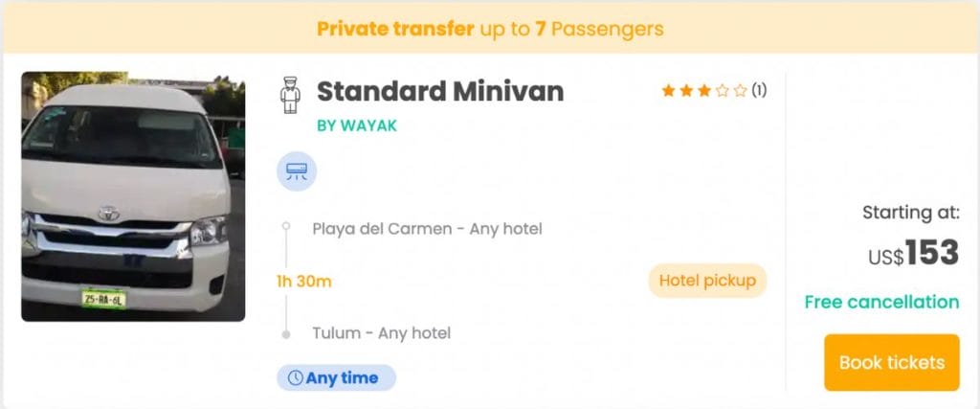Select the Tulum - Any hotel destination
The height and width of the screenshot is (409, 980).
381,333
